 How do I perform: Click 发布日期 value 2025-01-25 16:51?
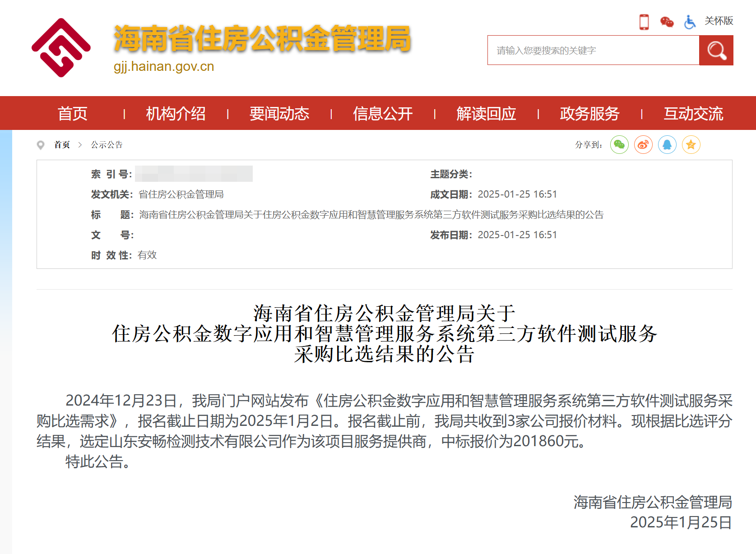(518, 235)
